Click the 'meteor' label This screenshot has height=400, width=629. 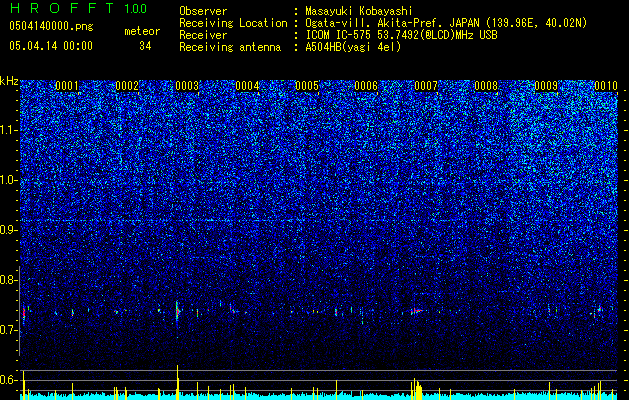pyautogui.click(x=142, y=31)
